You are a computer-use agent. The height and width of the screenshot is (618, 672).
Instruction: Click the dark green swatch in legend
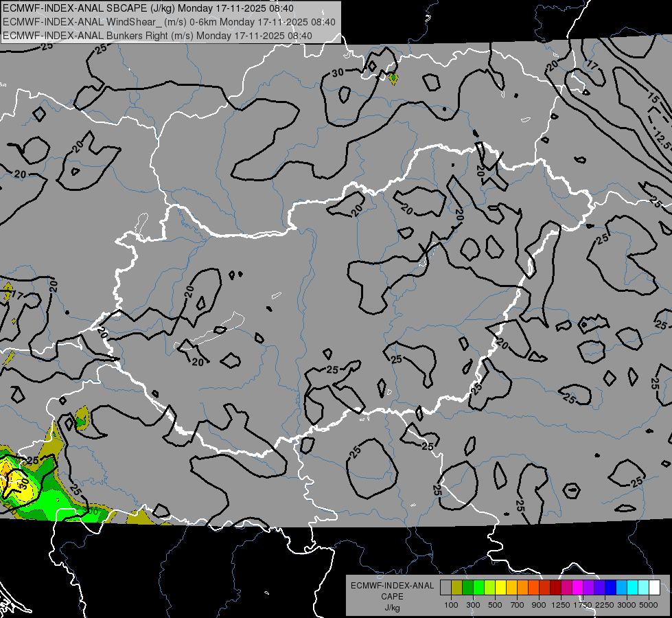(x=467, y=587)
